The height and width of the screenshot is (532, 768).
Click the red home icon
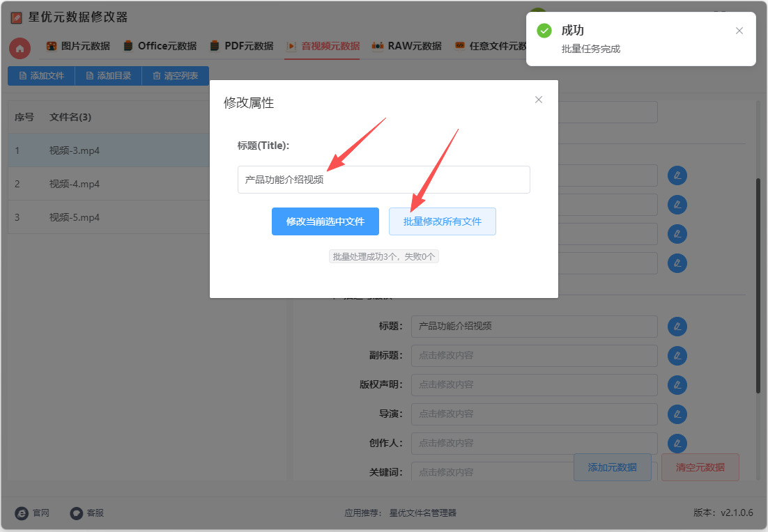[x=20, y=49]
